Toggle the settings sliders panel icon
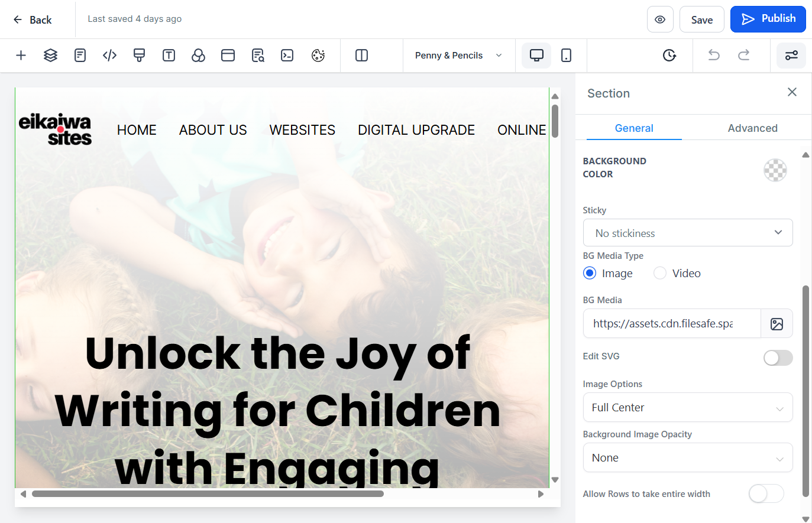 click(x=791, y=56)
